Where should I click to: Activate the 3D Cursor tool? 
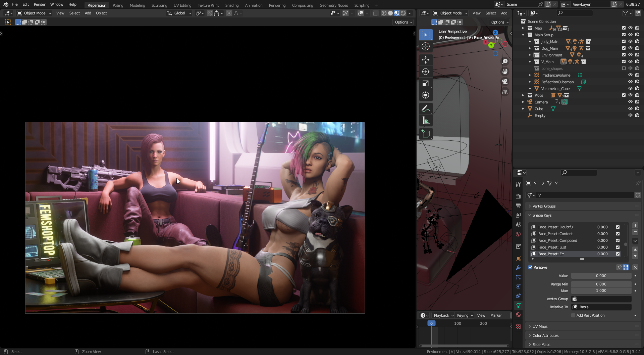click(x=426, y=46)
